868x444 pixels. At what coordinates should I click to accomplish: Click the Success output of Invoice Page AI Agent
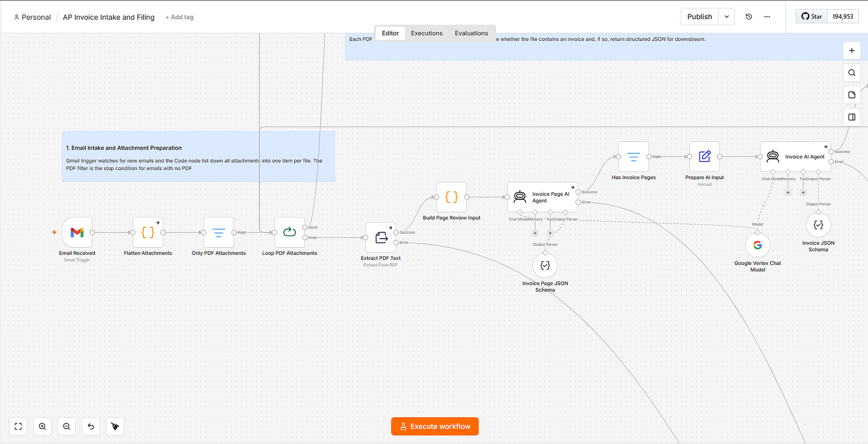578,192
